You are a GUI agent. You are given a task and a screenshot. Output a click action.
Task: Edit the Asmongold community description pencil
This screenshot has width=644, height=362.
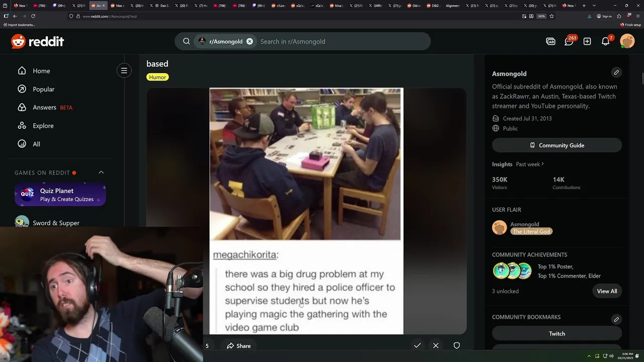click(616, 72)
